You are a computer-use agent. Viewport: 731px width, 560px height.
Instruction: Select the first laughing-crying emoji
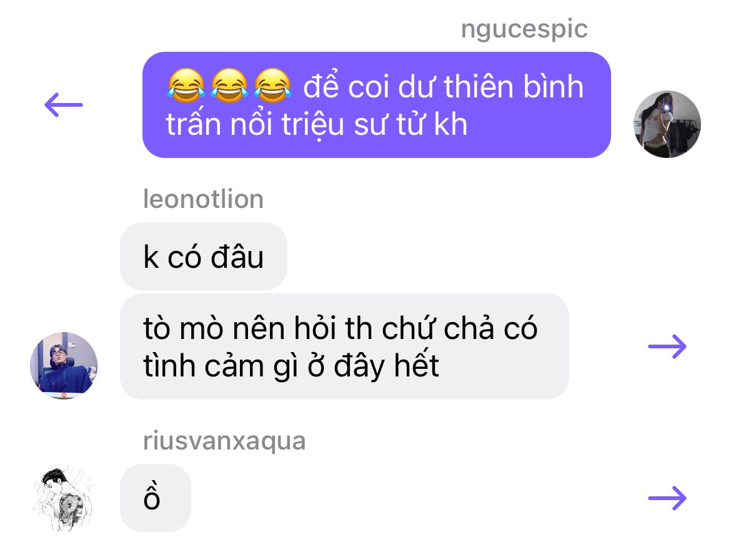(x=186, y=86)
